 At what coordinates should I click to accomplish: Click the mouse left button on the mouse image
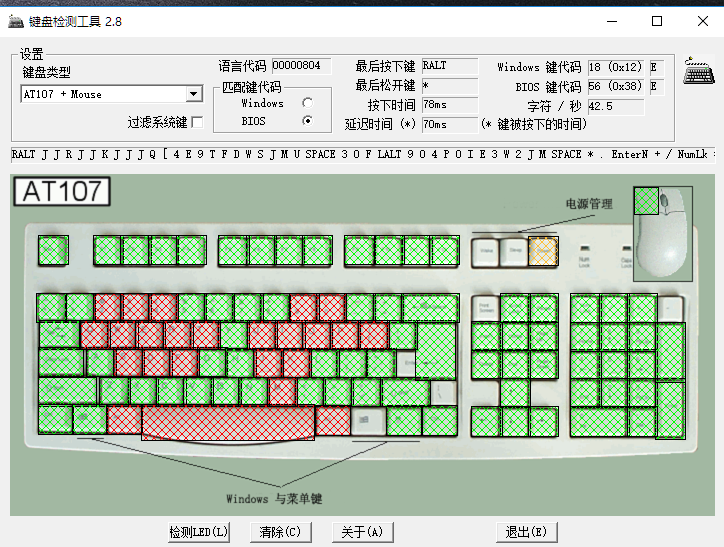(646, 200)
